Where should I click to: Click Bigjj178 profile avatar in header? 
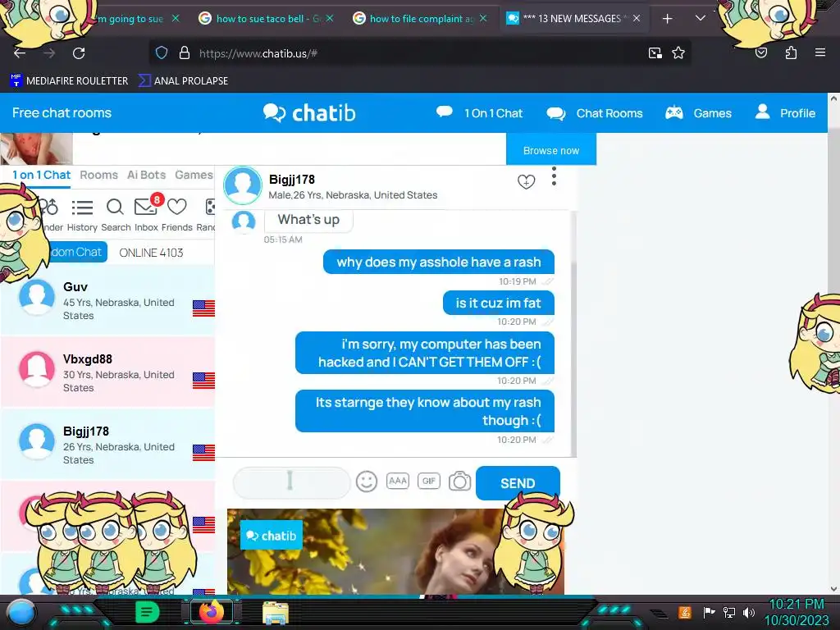tap(242, 185)
